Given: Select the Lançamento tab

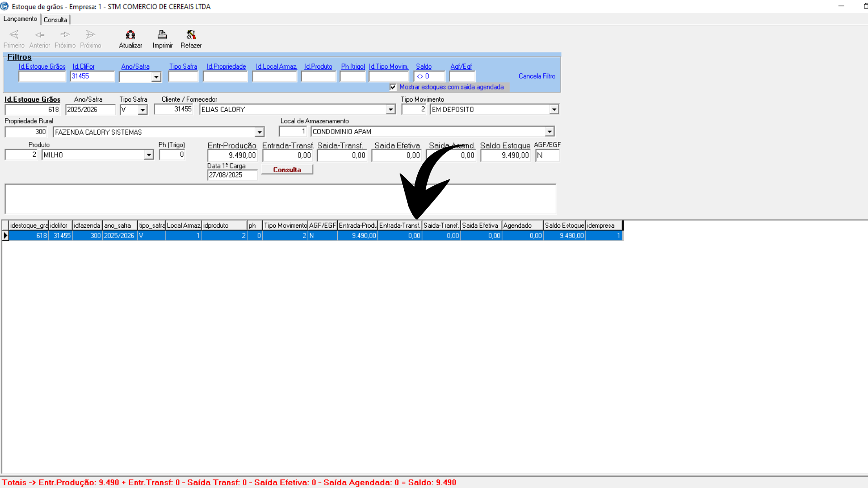Looking at the screenshot, I should pyautogui.click(x=20, y=19).
